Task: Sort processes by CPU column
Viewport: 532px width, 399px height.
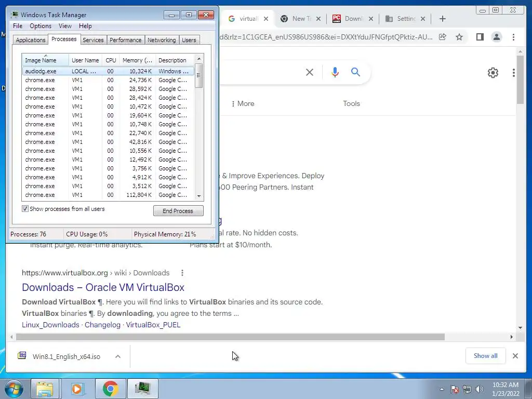Action: [x=111, y=60]
